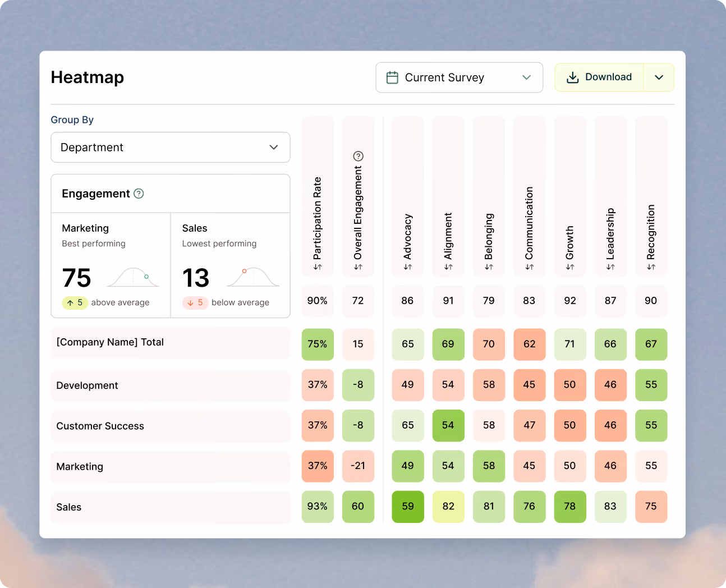
Task: Click the Sales distribution curve chart
Action: 253,277
